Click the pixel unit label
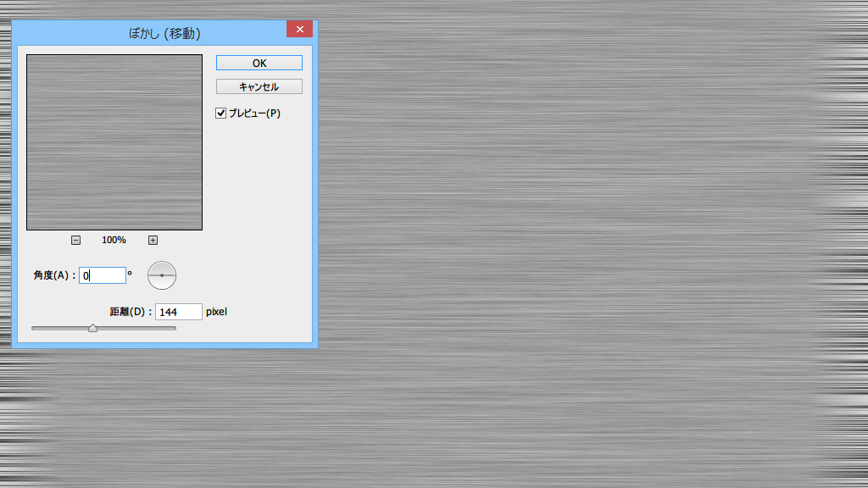Image resolution: width=868 pixels, height=488 pixels. 216,312
